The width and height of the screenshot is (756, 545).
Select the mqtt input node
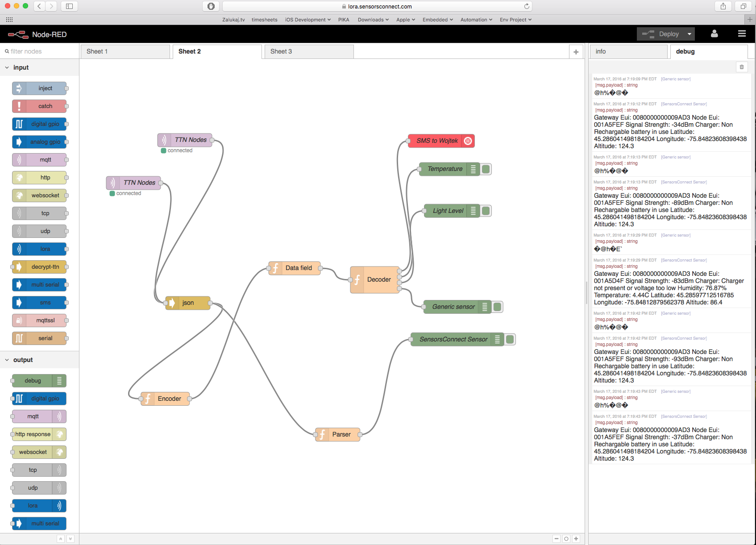(40, 160)
